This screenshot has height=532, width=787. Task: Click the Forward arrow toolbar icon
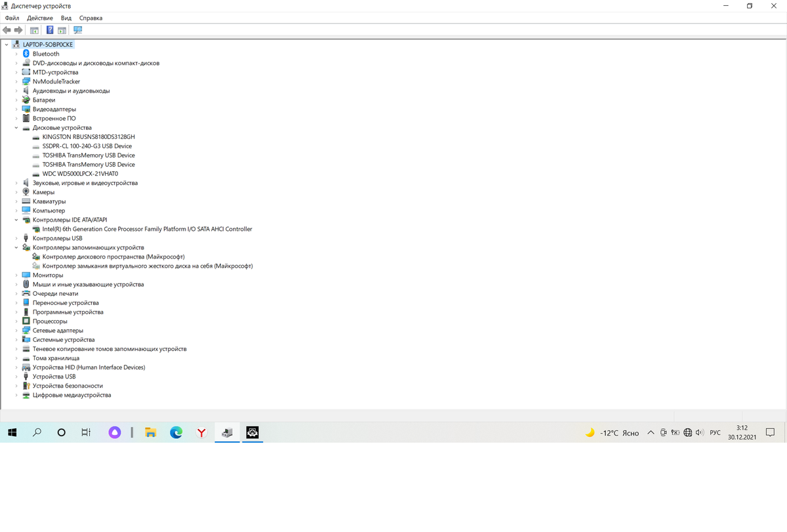click(x=18, y=30)
